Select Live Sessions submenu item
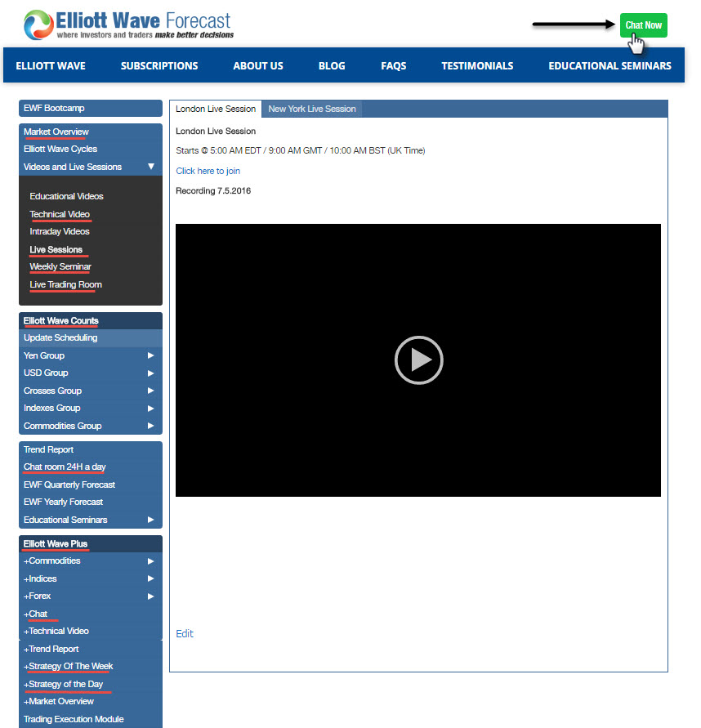Viewport: 701px width, 728px height. pyautogui.click(x=56, y=249)
